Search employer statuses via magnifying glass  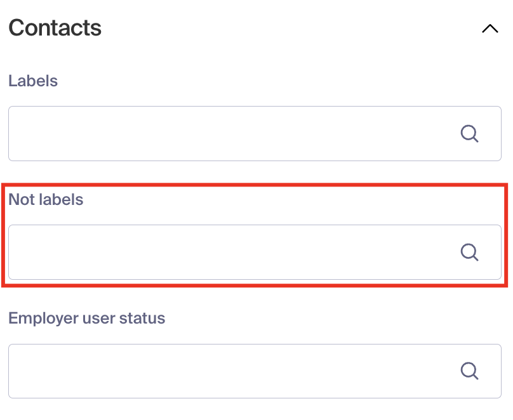pyautogui.click(x=469, y=371)
